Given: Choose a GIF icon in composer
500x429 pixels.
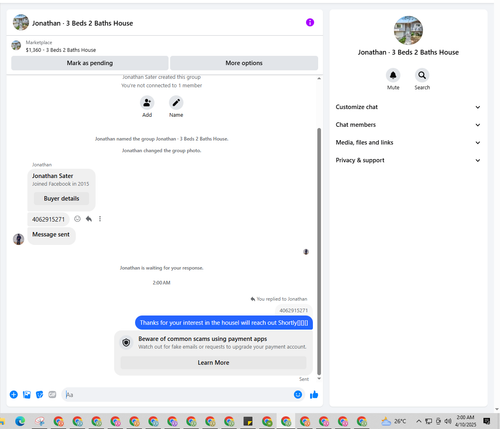Looking at the screenshot, I should pyautogui.click(x=52, y=395).
